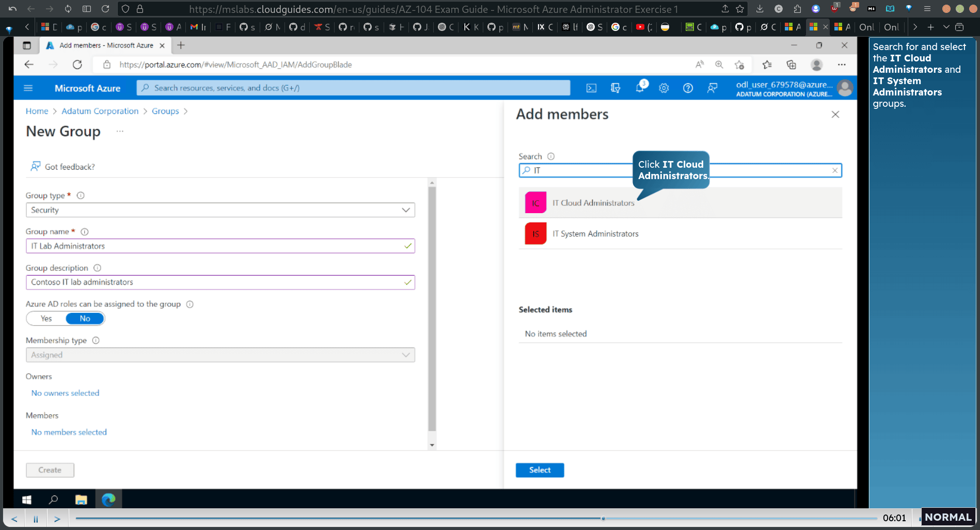This screenshot has width=980, height=530.
Task: Click the Group name input field
Action: [x=220, y=246]
